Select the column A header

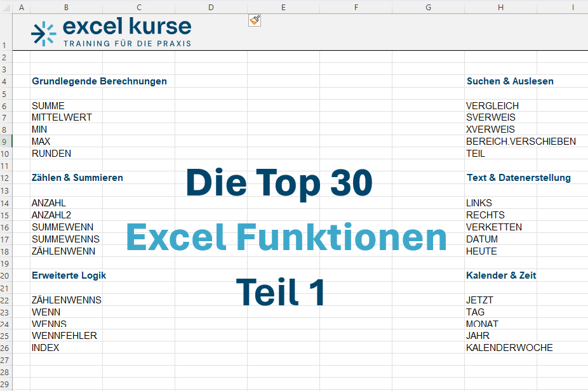click(x=21, y=7)
